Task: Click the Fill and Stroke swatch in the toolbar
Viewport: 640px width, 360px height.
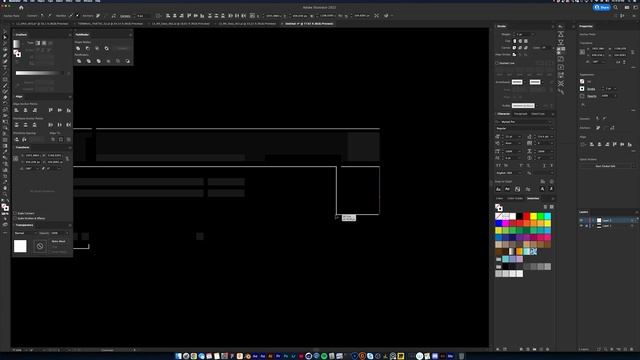Action: pyautogui.click(x=5, y=207)
